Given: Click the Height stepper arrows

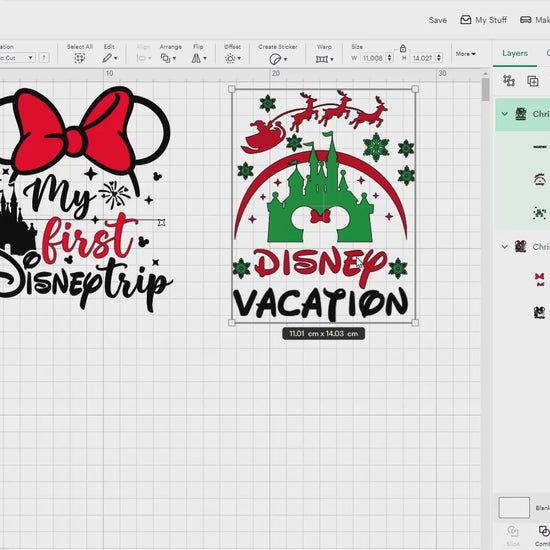Looking at the screenshot, I should (x=439, y=58).
